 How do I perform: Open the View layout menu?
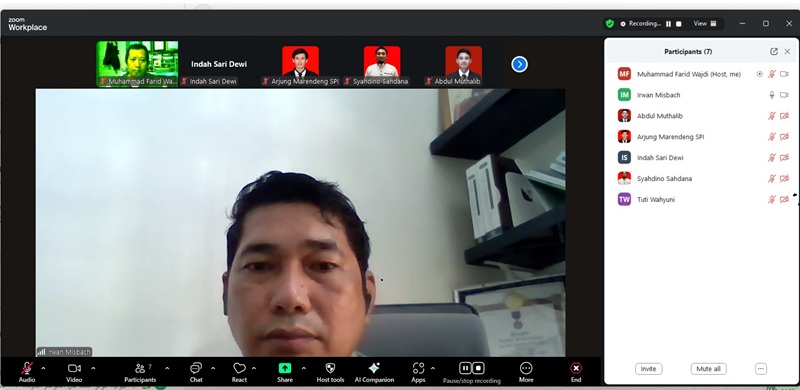coord(705,23)
